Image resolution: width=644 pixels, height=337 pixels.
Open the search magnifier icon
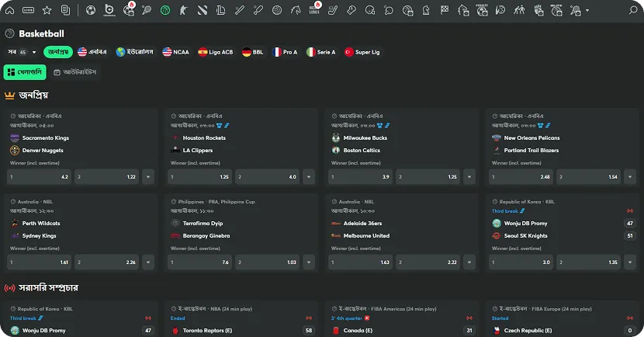click(633, 10)
